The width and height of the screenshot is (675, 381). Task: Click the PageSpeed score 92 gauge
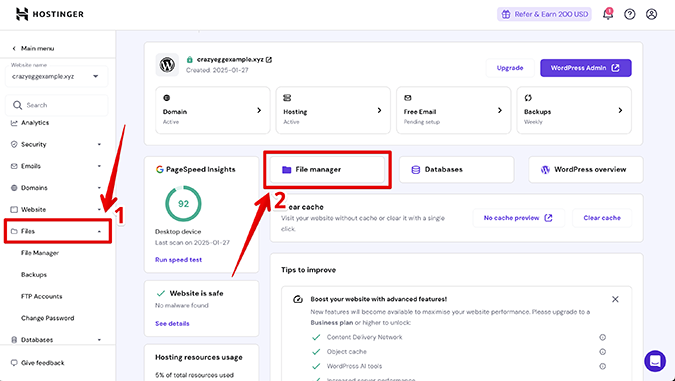183,204
